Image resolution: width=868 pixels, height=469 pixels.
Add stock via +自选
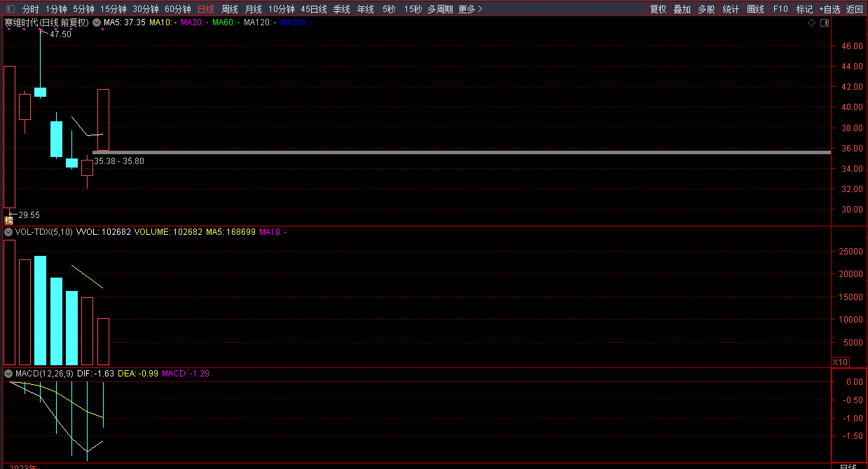(x=829, y=9)
